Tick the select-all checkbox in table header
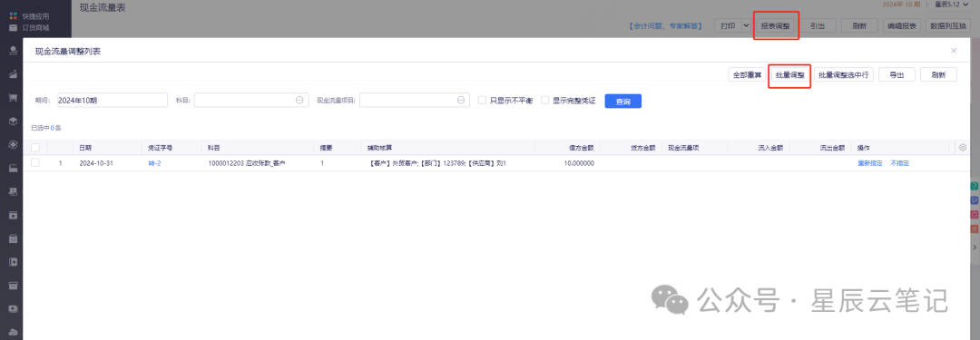This screenshot has height=340, width=980. click(35, 148)
